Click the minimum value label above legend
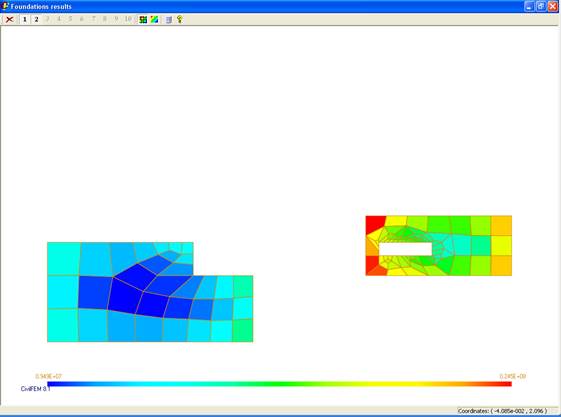 point(48,376)
